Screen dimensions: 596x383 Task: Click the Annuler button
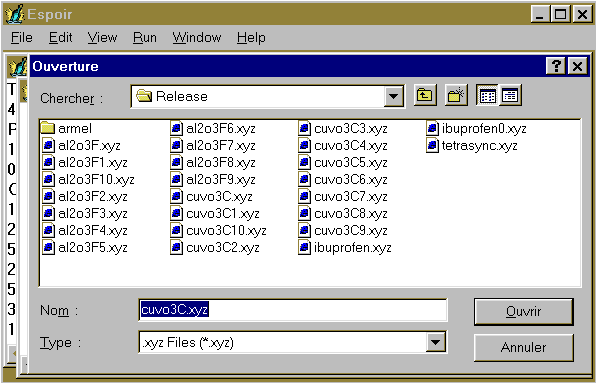coord(524,347)
